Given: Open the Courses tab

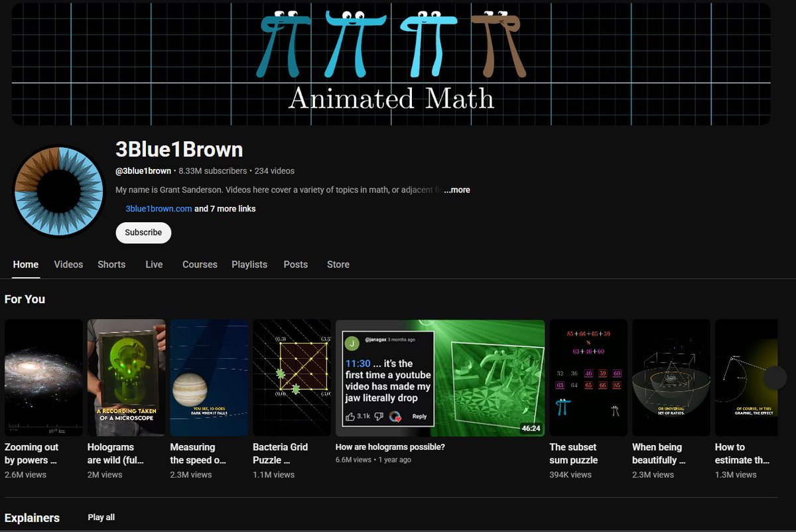Looking at the screenshot, I should 200,264.
